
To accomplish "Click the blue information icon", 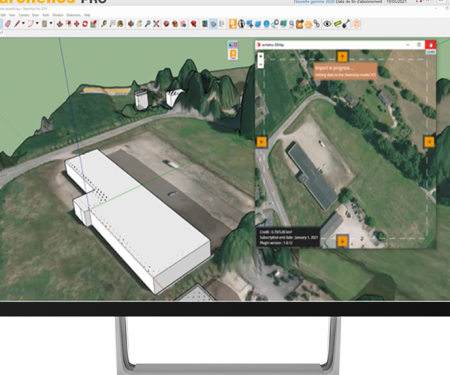I will 266,24.
